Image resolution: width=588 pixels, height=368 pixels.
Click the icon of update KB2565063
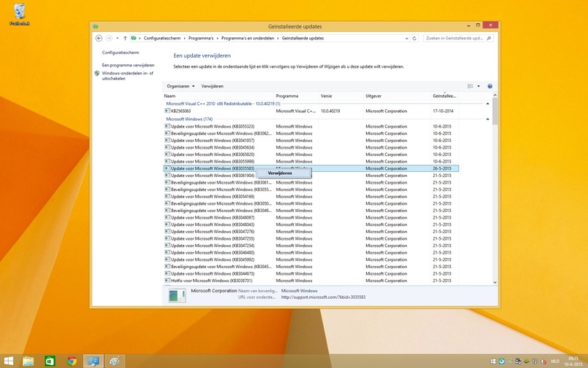pyautogui.click(x=167, y=111)
